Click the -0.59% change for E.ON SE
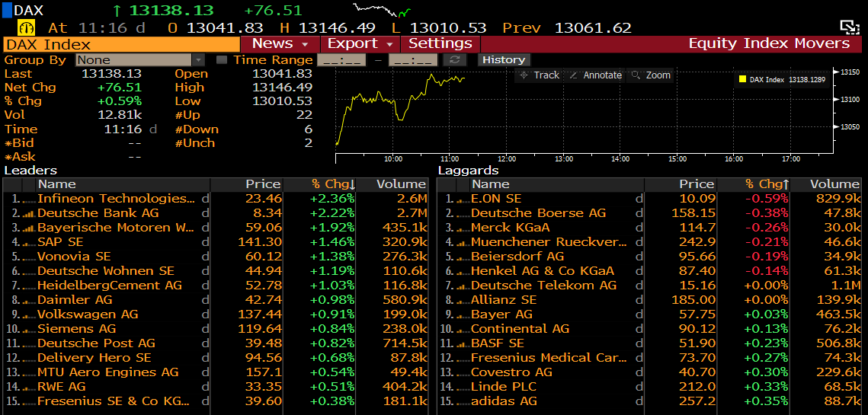This screenshot has width=868, height=415. (768, 199)
